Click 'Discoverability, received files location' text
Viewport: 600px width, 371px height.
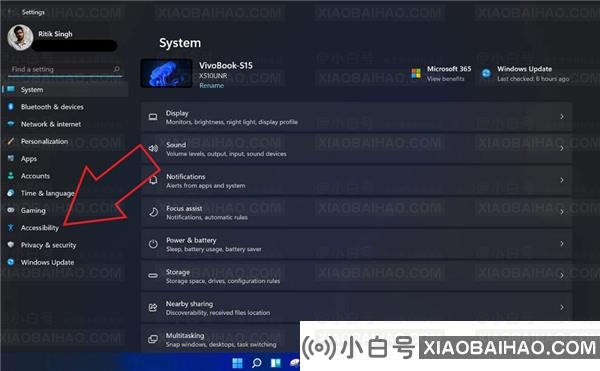(x=218, y=313)
